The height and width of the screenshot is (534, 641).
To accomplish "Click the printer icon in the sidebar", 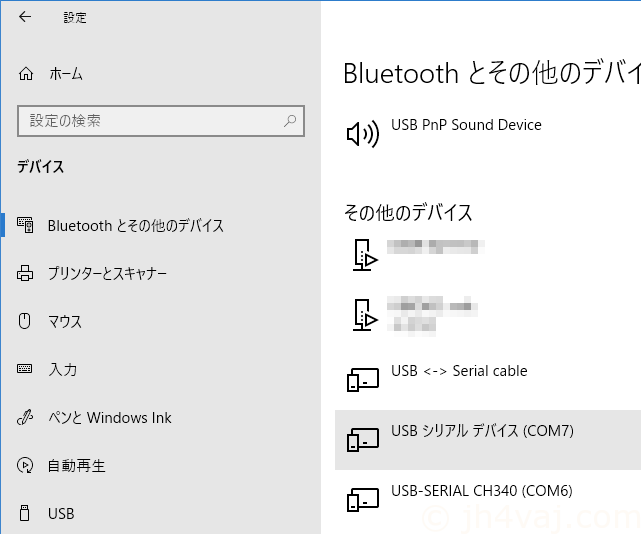I will point(25,273).
